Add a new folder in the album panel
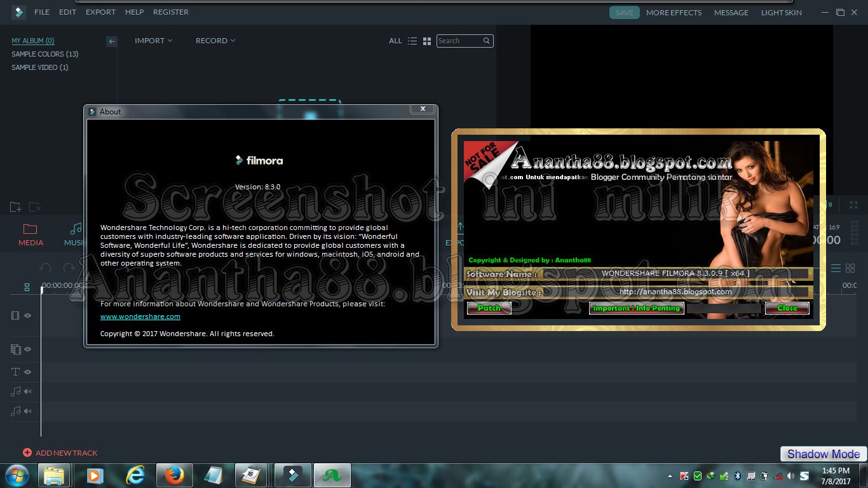Screen dimensions: 868x488 point(16,207)
